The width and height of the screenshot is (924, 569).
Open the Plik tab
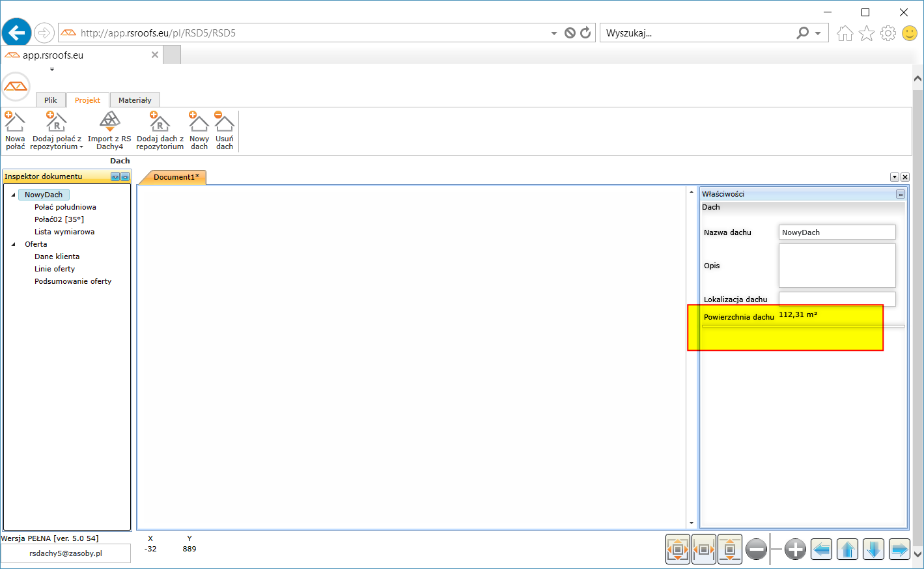coord(50,100)
